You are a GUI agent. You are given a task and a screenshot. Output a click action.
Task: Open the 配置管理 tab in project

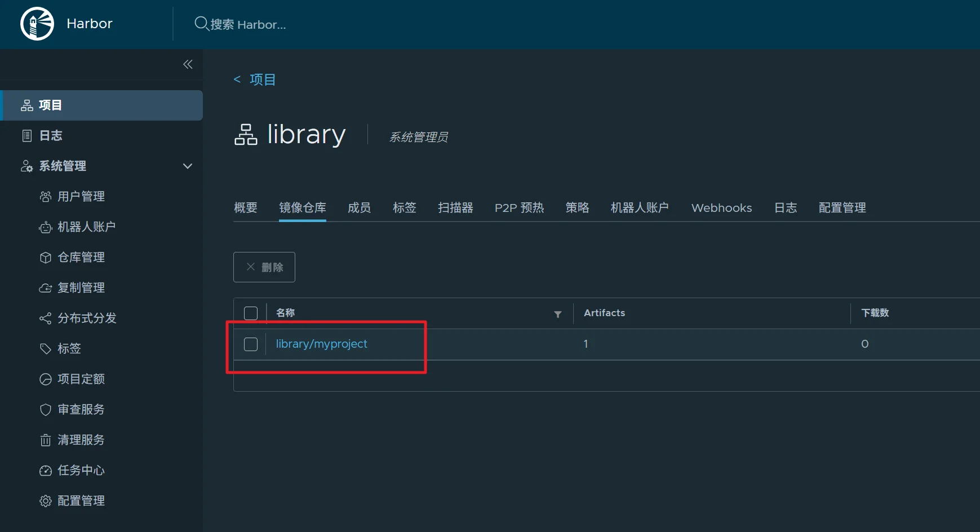point(842,208)
